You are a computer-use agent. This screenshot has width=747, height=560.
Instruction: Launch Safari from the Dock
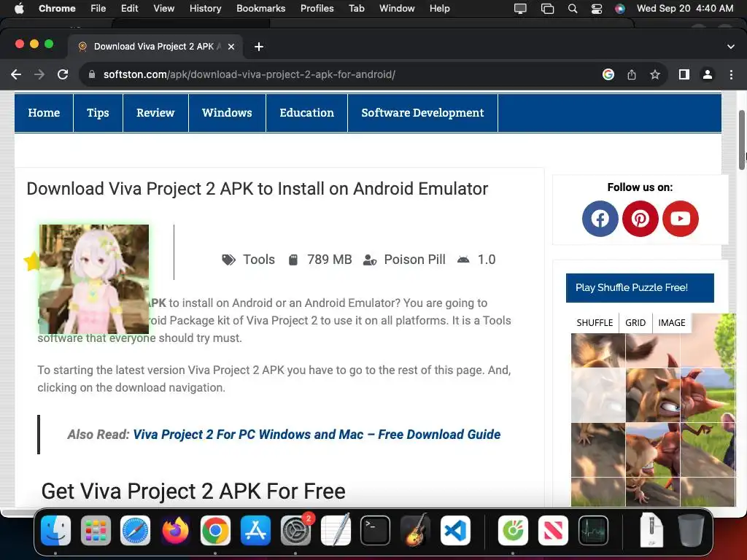point(135,530)
